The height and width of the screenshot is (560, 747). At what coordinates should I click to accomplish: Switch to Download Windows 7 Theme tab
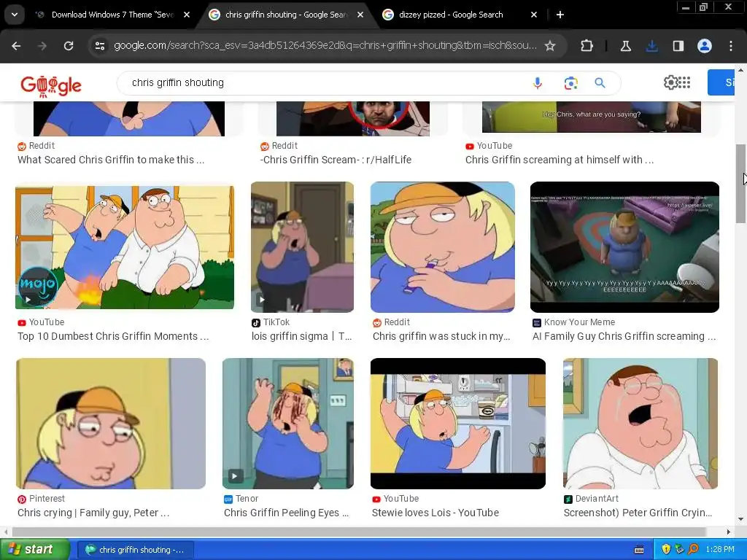tap(112, 15)
